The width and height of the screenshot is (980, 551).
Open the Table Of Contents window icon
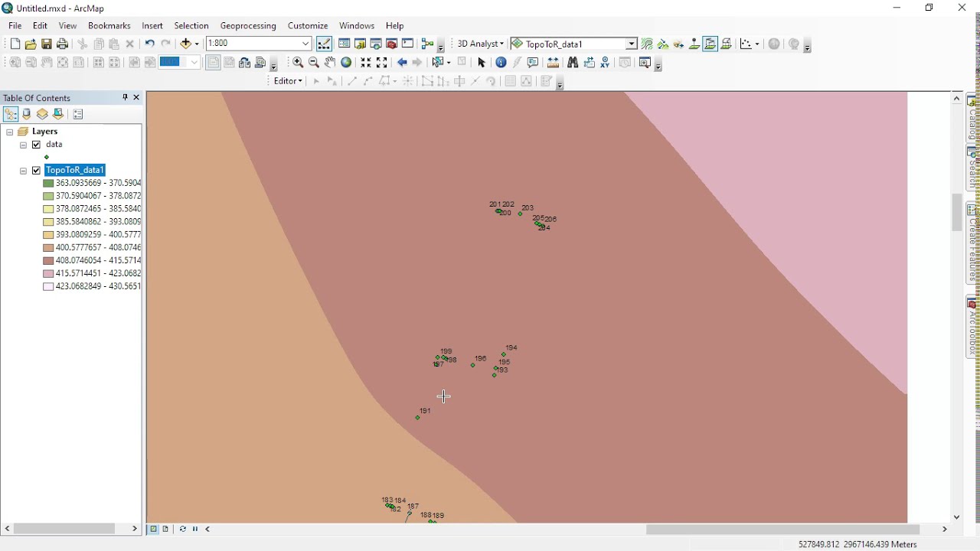tap(345, 44)
